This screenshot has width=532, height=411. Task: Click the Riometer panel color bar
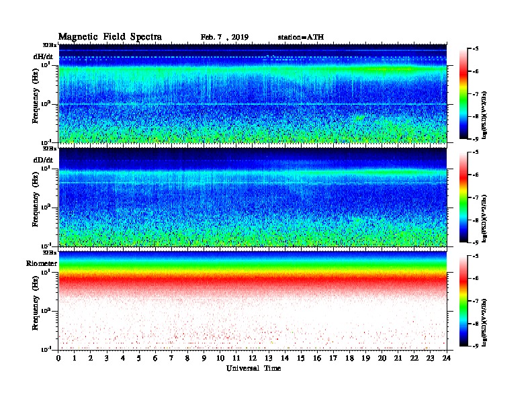[x=463, y=301]
